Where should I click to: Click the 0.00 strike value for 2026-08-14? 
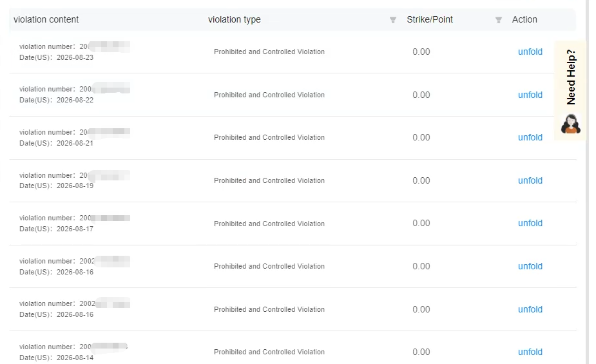[x=421, y=352]
